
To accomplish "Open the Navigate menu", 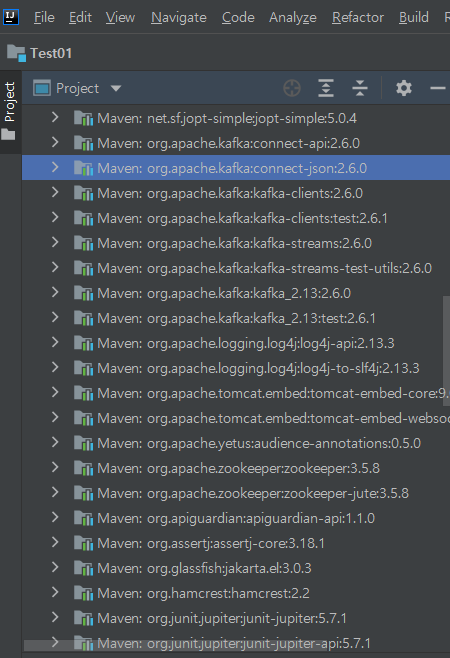I will pos(178,17).
